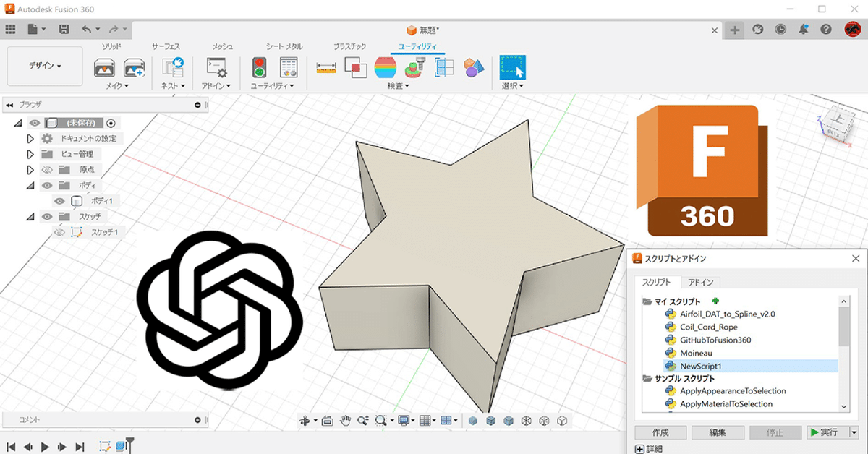Toggle visibility of the 原点 folder
868x454 pixels.
pyautogui.click(x=47, y=169)
